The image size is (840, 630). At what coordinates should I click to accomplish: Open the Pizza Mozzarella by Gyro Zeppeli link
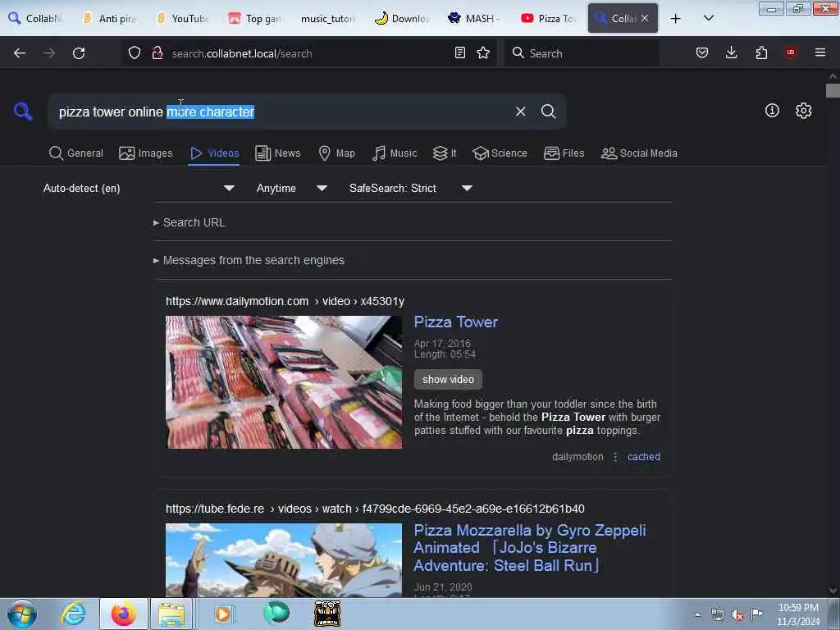[529, 548]
